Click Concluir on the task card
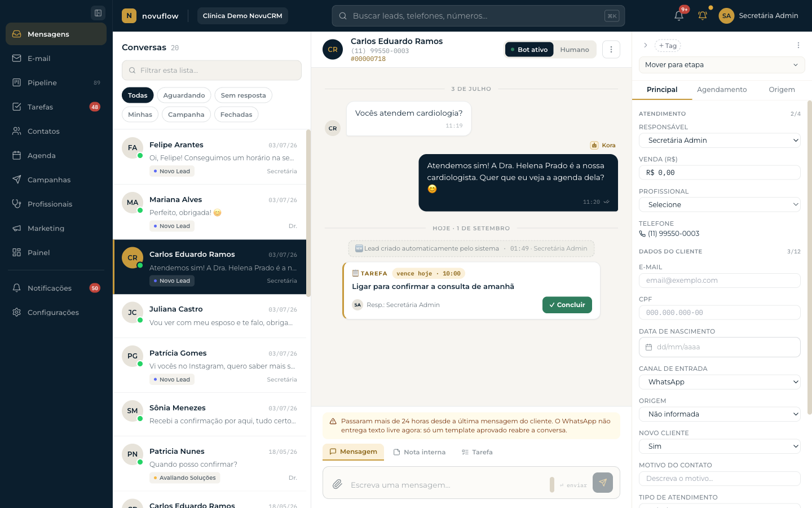 (567, 305)
